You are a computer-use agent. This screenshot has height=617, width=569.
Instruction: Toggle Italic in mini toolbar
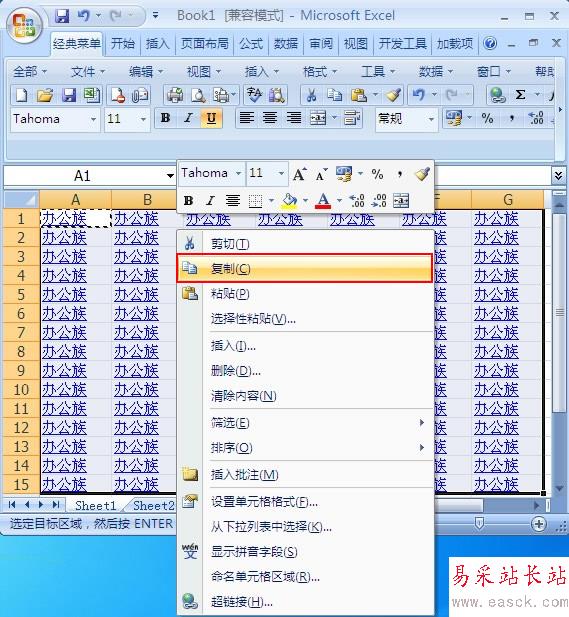pyautogui.click(x=211, y=201)
